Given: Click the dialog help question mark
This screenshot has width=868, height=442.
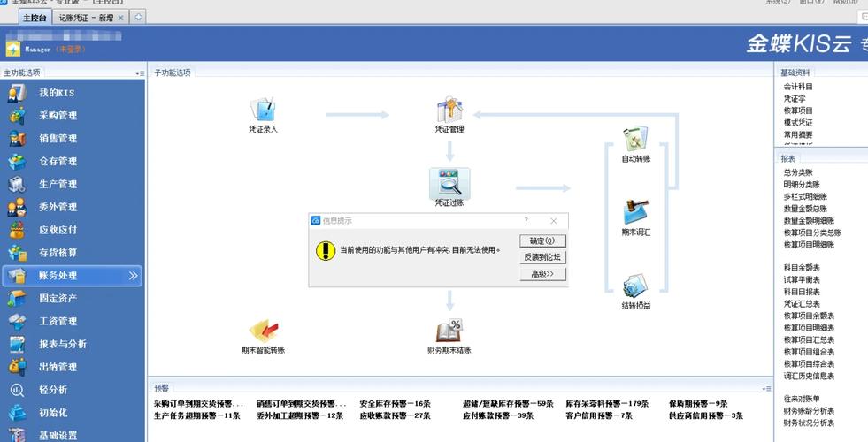Looking at the screenshot, I should click(x=526, y=221).
